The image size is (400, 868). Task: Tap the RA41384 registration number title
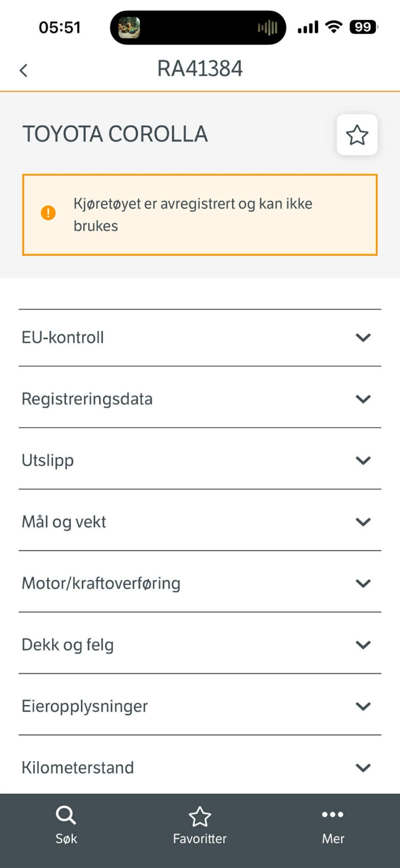[200, 68]
